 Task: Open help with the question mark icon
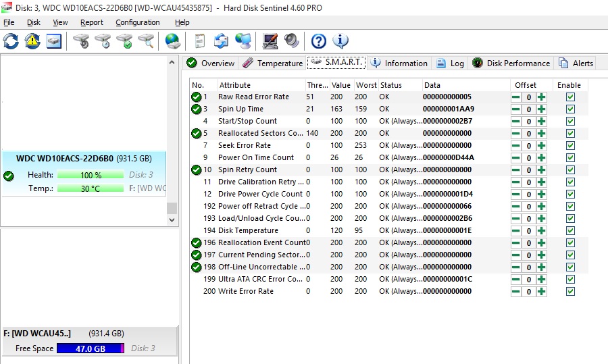click(319, 41)
